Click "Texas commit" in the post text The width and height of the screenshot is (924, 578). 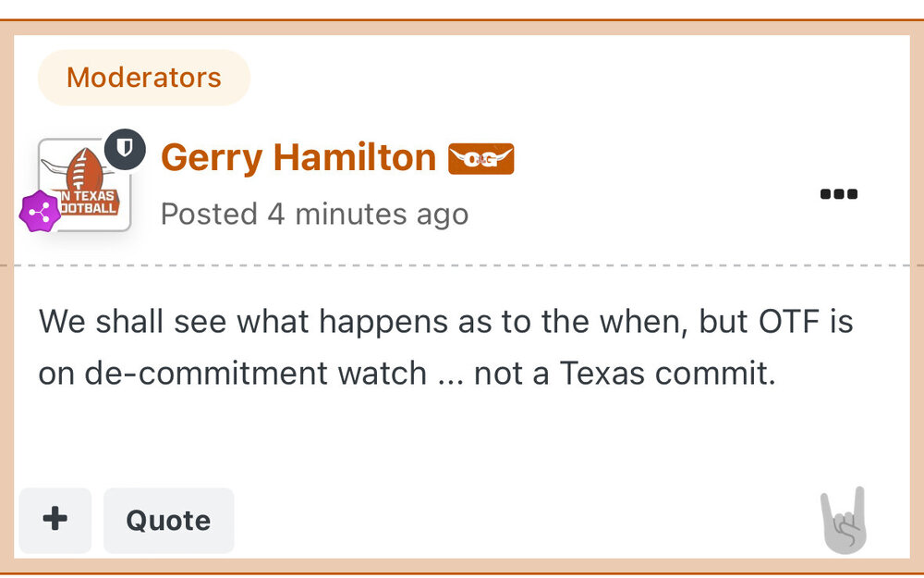(x=667, y=373)
